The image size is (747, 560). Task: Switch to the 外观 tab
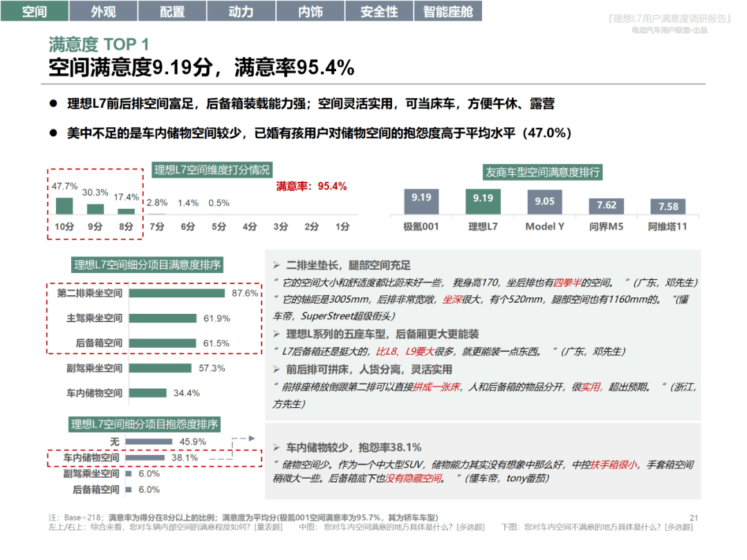pos(103,11)
